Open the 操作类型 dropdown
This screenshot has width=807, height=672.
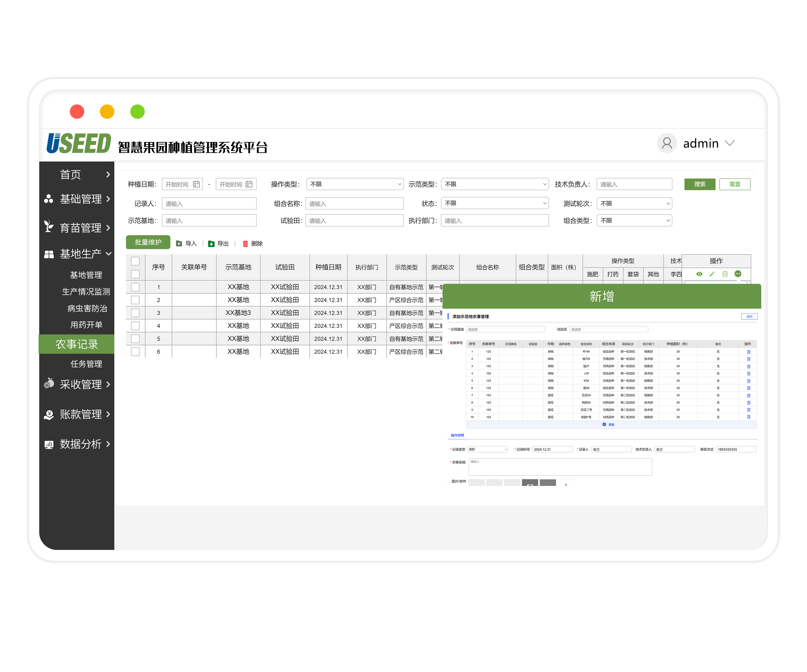(355, 184)
